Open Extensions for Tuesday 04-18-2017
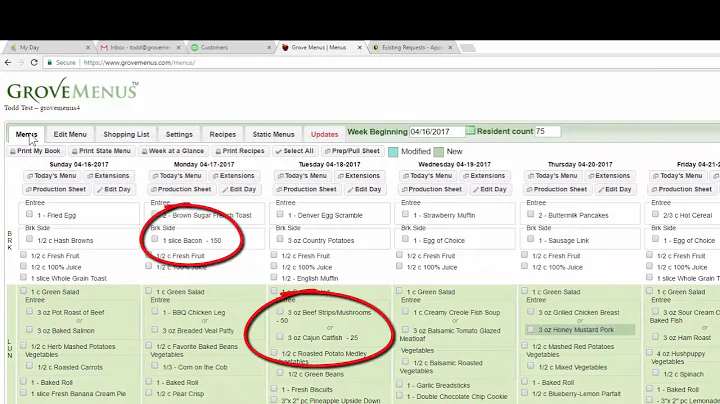720x404 pixels. [x=359, y=176]
